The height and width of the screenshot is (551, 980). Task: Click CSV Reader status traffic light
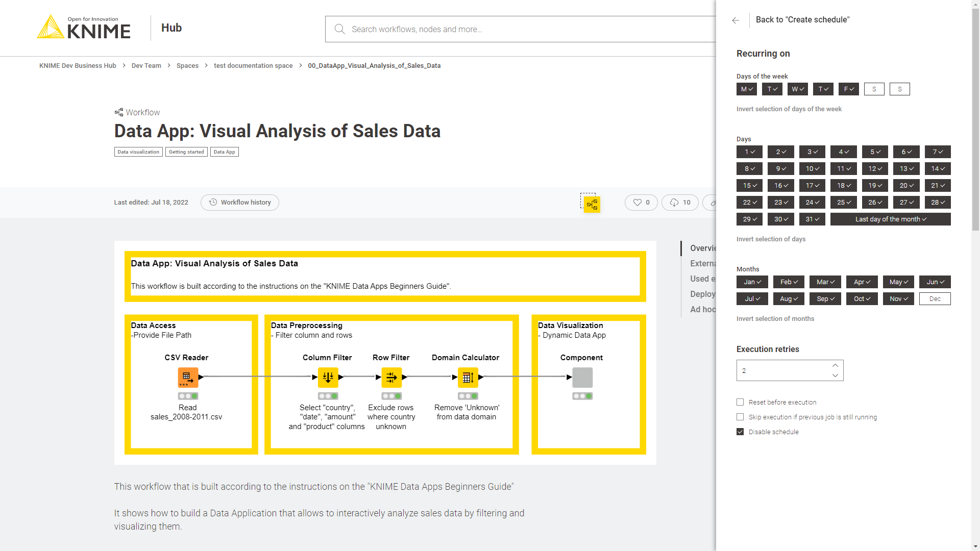click(188, 396)
